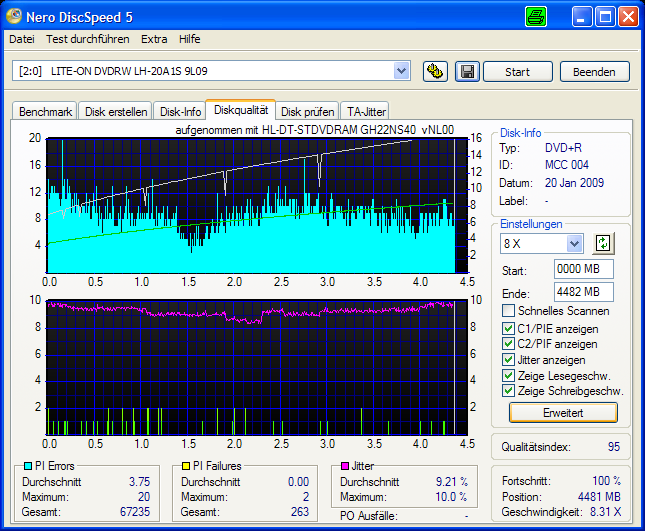Minimize the Nero DiscSpeed window
The height and width of the screenshot is (531, 645).
[x=581, y=17]
